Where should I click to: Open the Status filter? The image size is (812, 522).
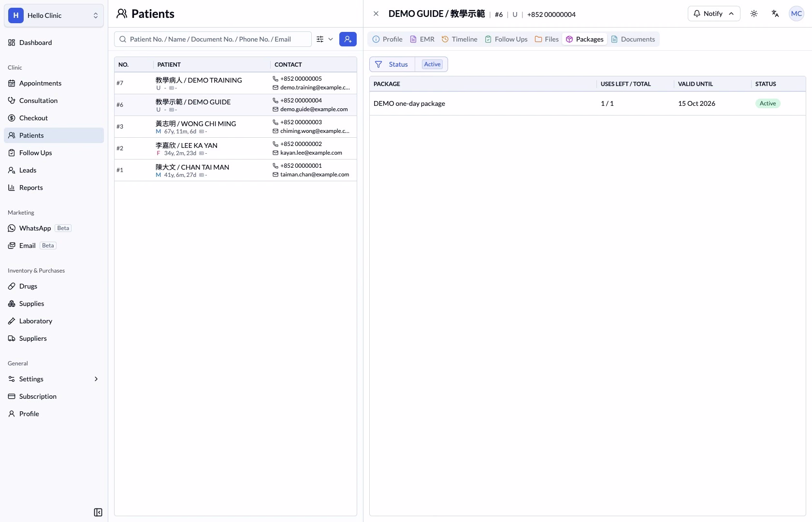pyautogui.click(x=392, y=64)
